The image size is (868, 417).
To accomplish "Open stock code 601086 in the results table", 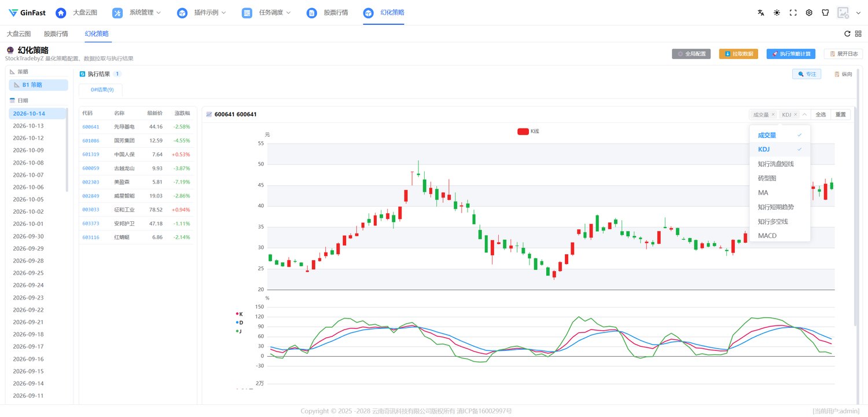I will (91, 140).
